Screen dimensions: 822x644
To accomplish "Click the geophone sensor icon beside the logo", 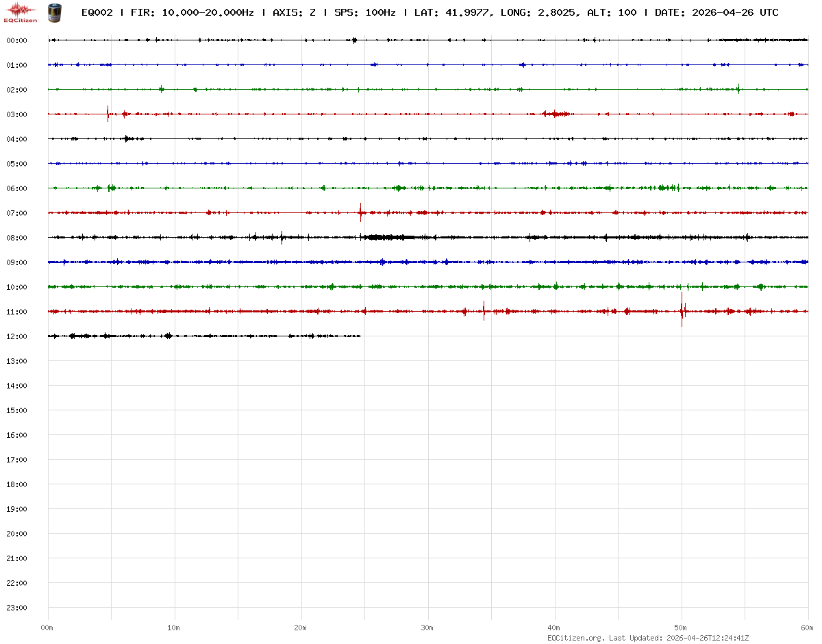I will pyautogui.click(x=54, y=12).
